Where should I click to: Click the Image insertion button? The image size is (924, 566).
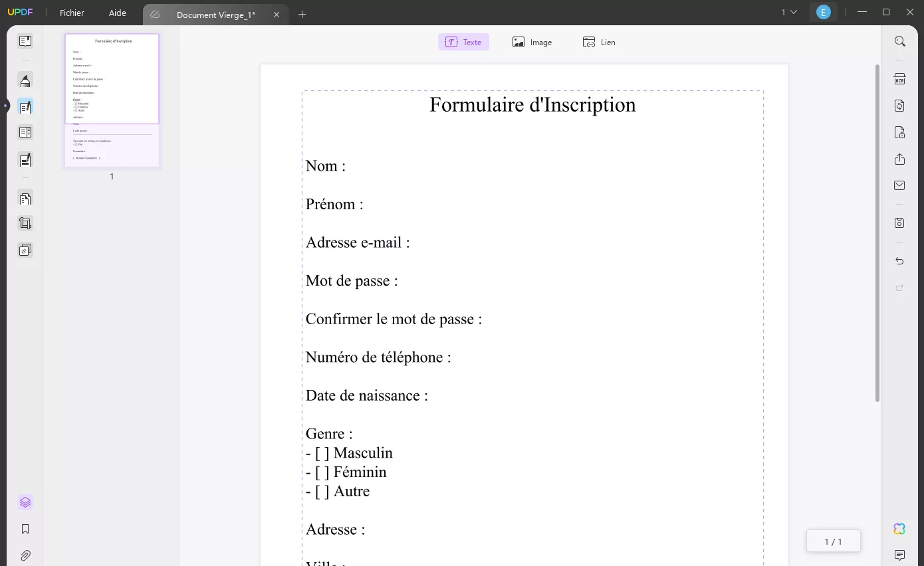tap(532, 41)
